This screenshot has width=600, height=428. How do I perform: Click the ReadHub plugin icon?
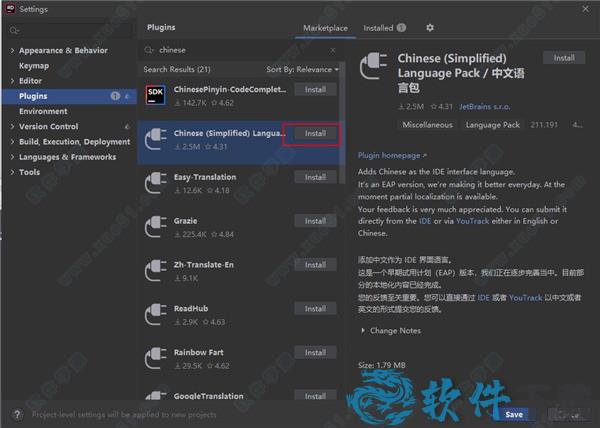(x=155, y=314)
